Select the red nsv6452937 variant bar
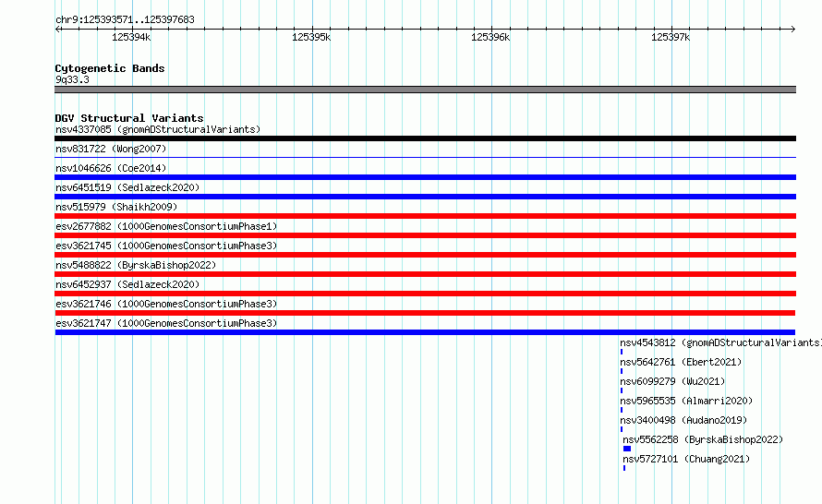Screen dimensions: 822x504 (425, 294)
